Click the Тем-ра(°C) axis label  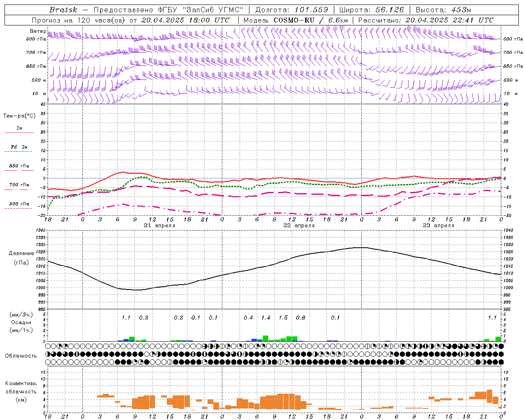point(19,116)
